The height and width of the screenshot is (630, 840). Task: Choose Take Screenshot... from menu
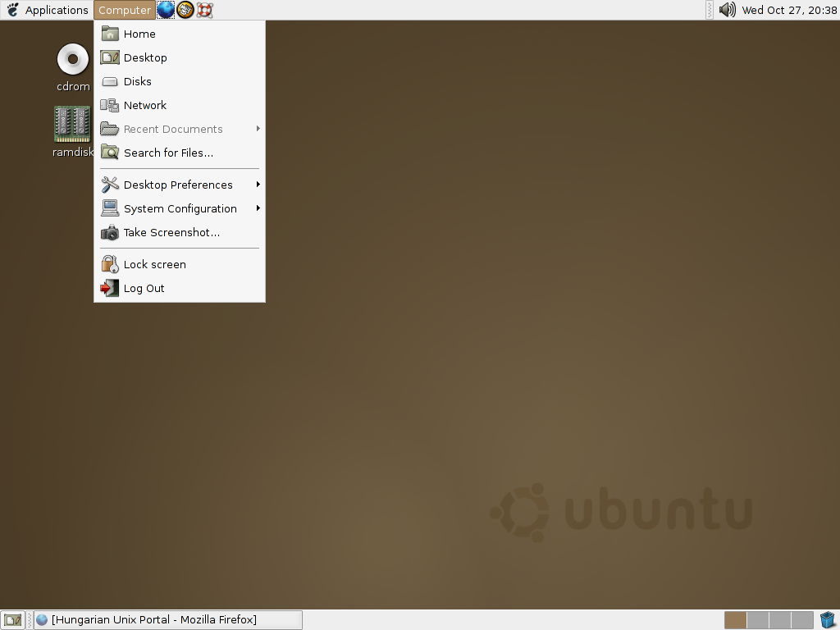[180, 232]
